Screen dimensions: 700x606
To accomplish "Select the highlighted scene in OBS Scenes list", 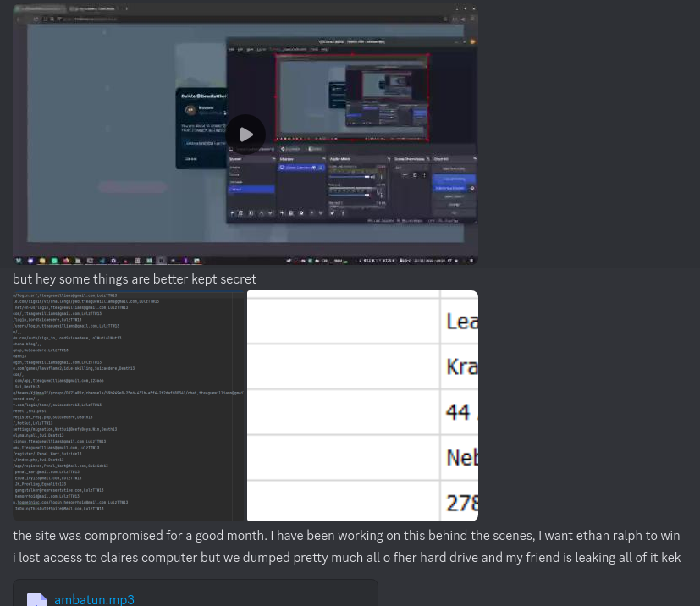I will coord(251,189).
